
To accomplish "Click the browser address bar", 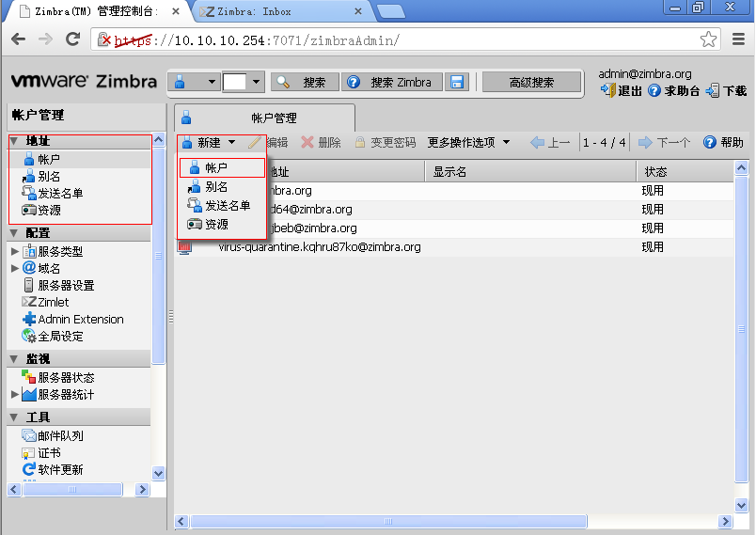I will click(404, 40).
